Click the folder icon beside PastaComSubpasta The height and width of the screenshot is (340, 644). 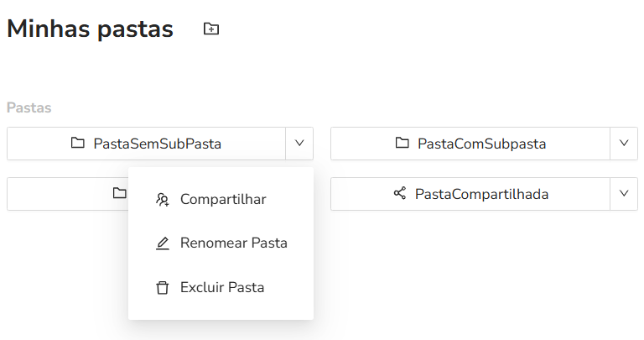pyautogui.click(x=402, y=144)
